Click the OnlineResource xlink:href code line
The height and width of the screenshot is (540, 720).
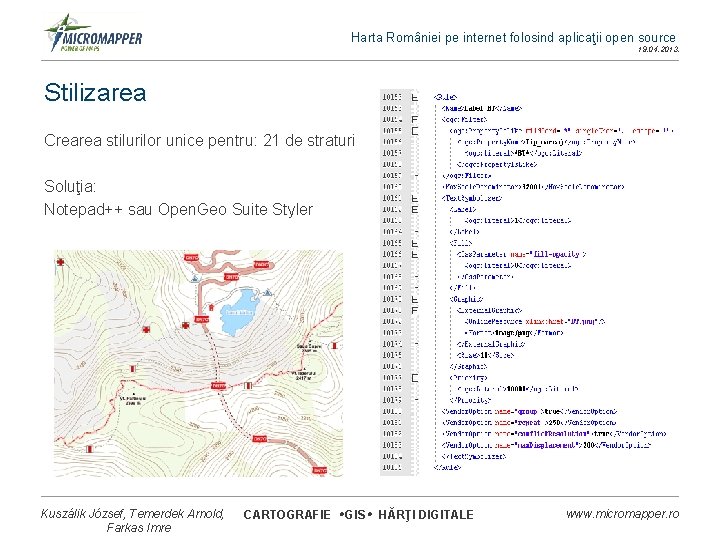coord(534,322)
